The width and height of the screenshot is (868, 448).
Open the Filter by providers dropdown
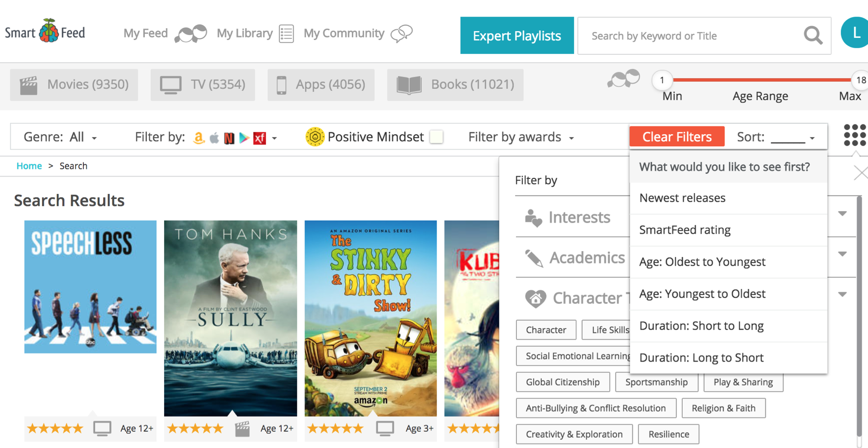(206, 137)
